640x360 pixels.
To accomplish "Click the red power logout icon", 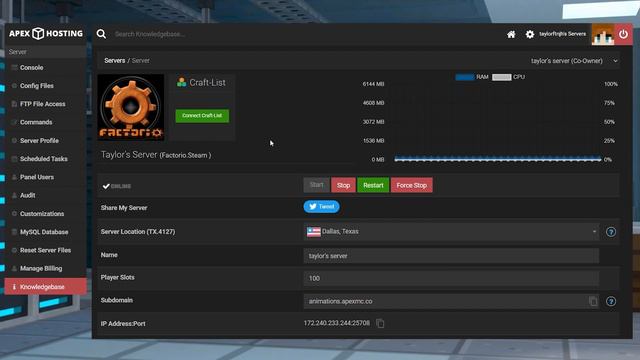I will click(x=623, y=34).
